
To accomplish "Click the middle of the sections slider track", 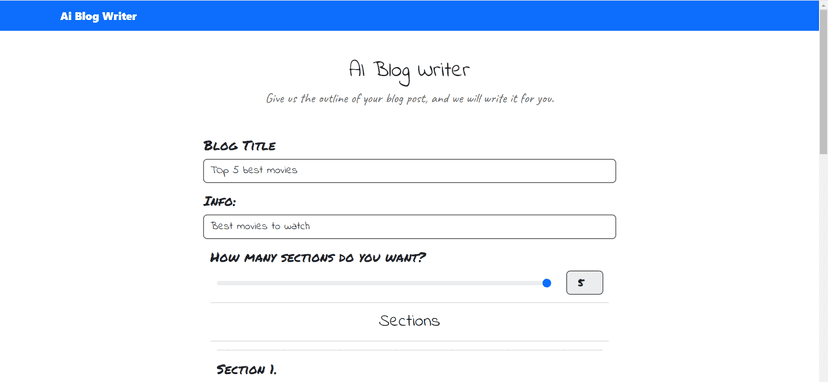I will 384,283.
